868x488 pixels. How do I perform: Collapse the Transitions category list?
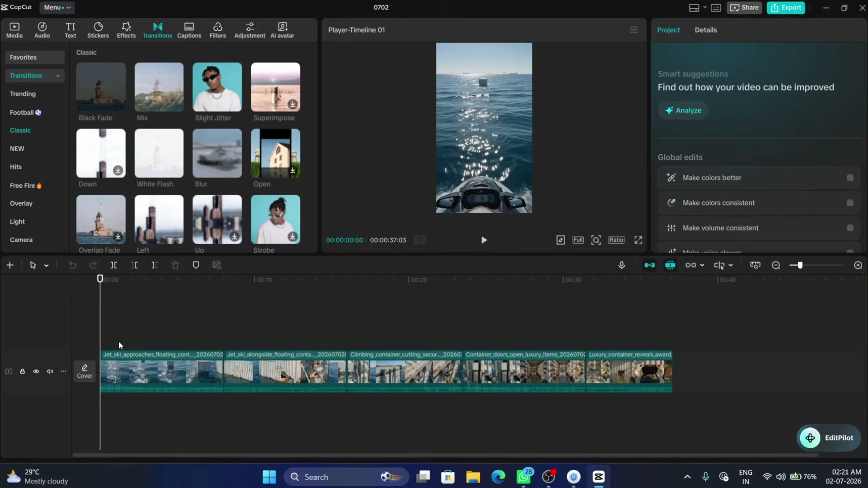coord(58,76)
